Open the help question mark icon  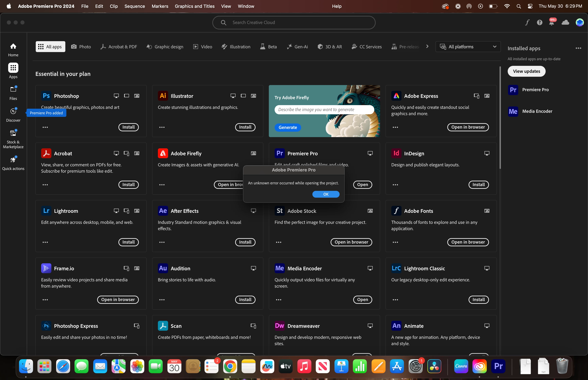539,22
